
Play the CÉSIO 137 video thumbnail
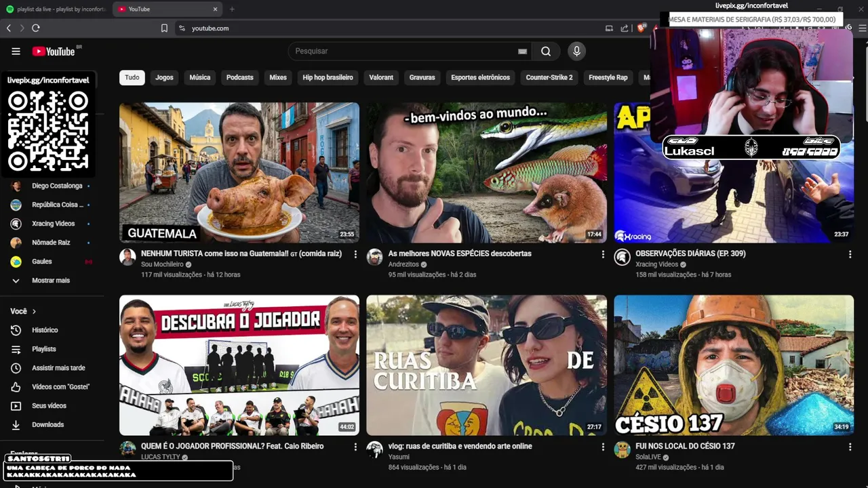(734, 365)
